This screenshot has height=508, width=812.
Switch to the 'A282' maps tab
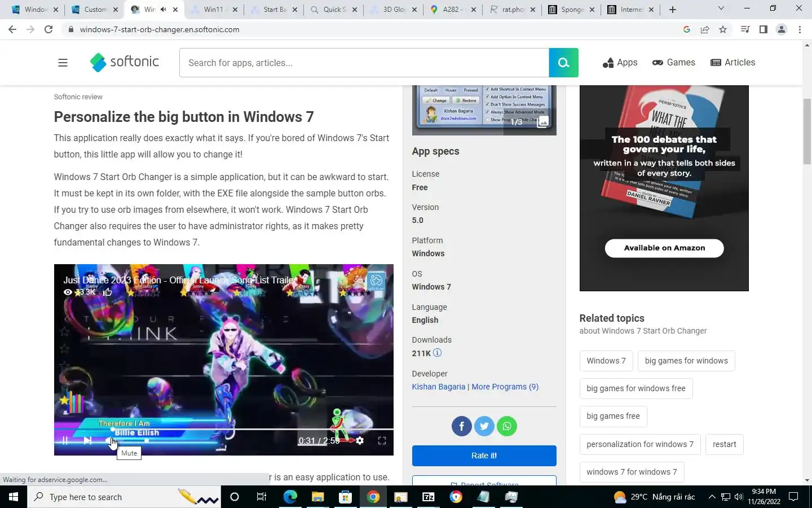pos(453,10)
